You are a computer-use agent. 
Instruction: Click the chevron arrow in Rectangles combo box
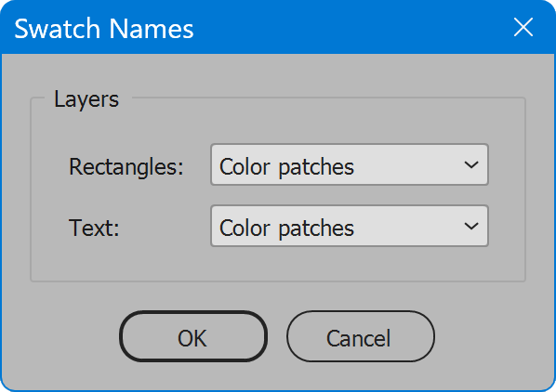point(471,164)
